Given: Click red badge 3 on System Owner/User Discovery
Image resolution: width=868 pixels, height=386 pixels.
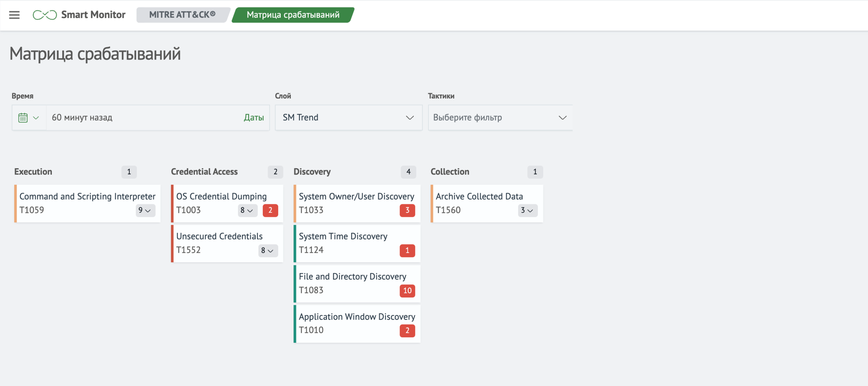Looking at the screenshot, I should pyautogui.click(x=407, y=210).
